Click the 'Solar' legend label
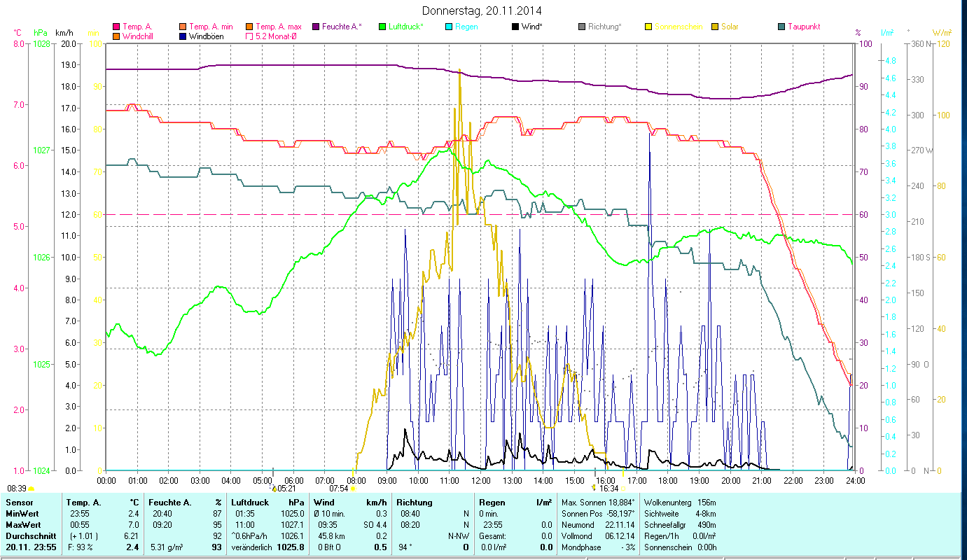 (730, 27)
